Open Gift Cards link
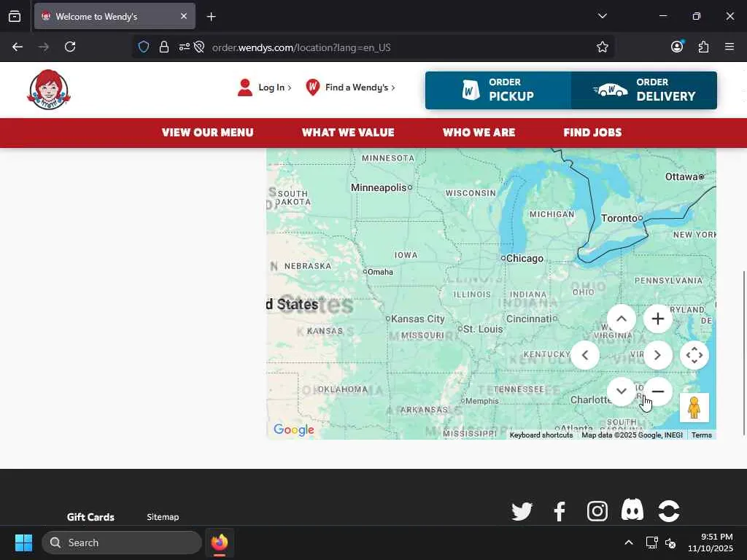Viewport: 747px width, 560px height. (x=90, y=517)
